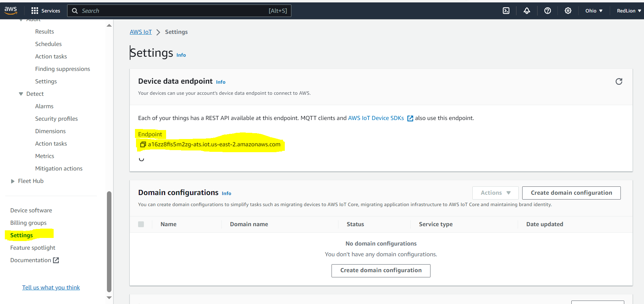Open Finding suppressions
The image size is (644, 304).
[x=63, y=69]
